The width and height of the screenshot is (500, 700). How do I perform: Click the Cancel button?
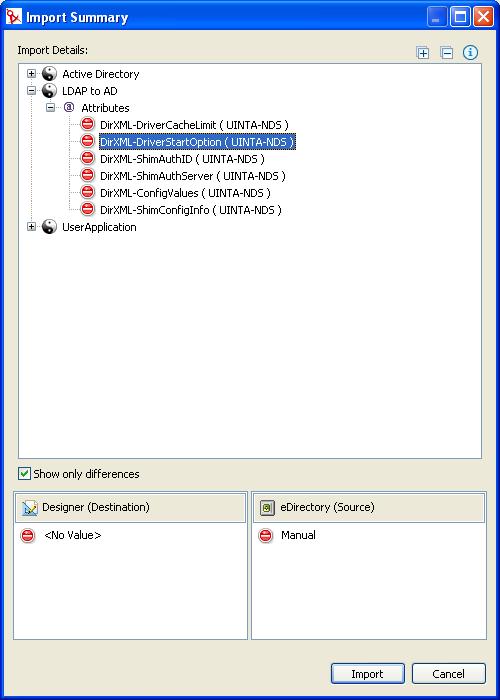449,673
